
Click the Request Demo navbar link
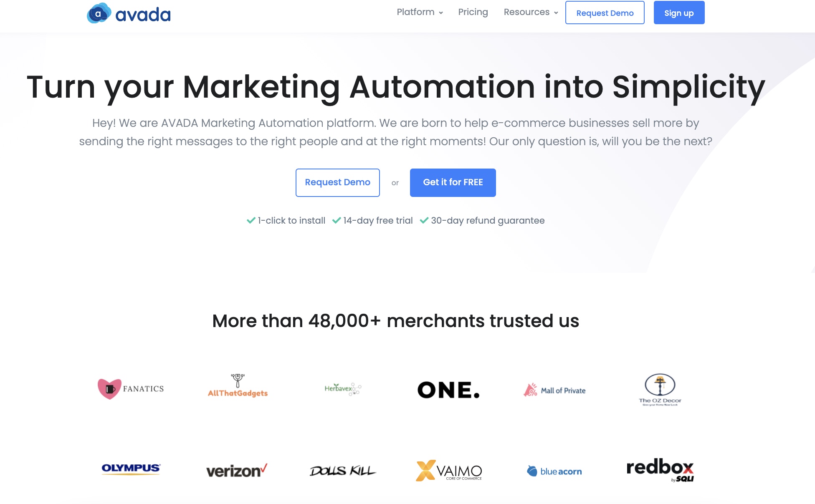[x=604, y=12]
